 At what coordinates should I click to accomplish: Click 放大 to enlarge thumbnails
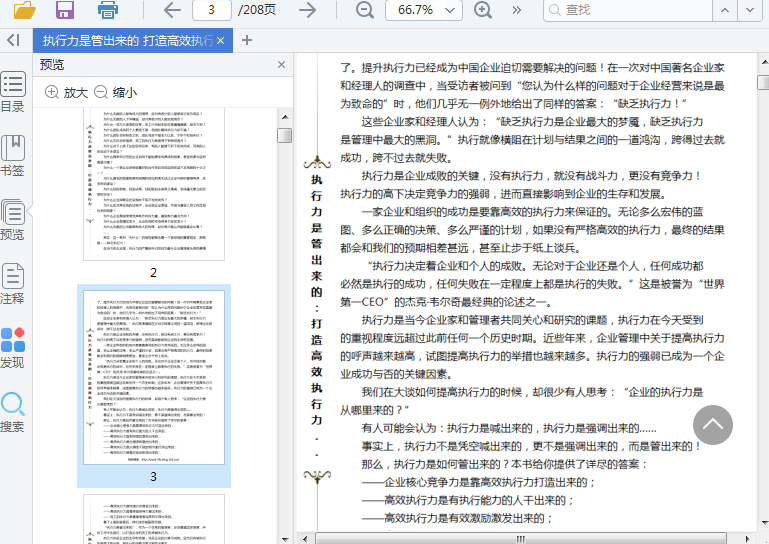pos(67,92)
